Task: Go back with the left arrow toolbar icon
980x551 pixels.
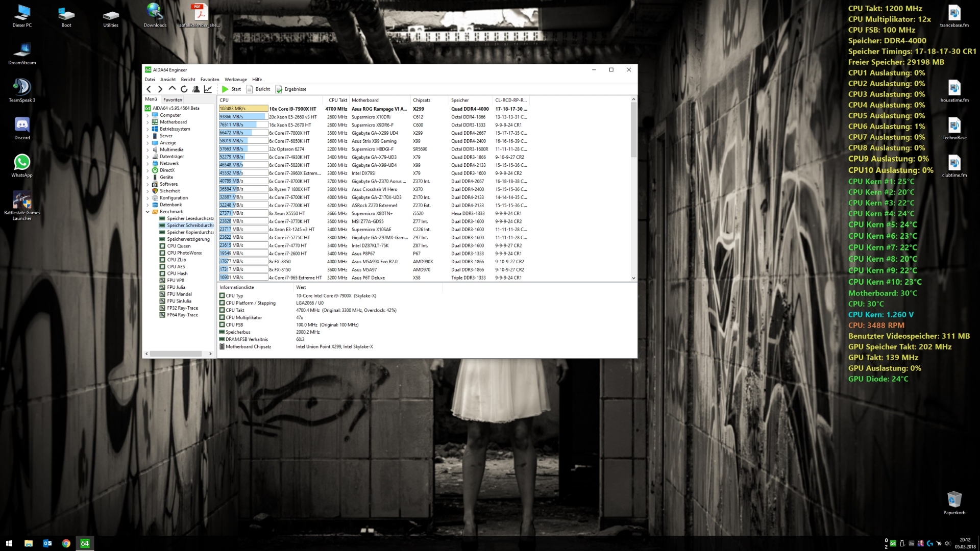Action: pos(149,89)
